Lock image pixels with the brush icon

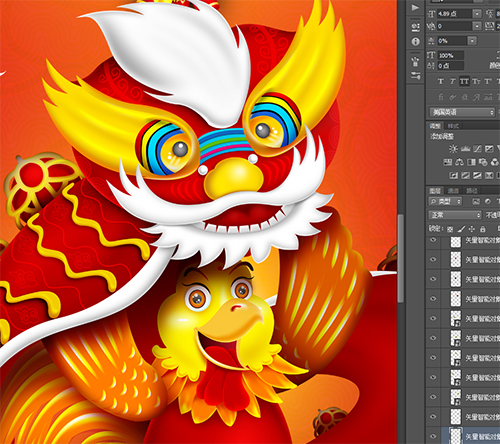pyautogui.click(x=461, y=229)
